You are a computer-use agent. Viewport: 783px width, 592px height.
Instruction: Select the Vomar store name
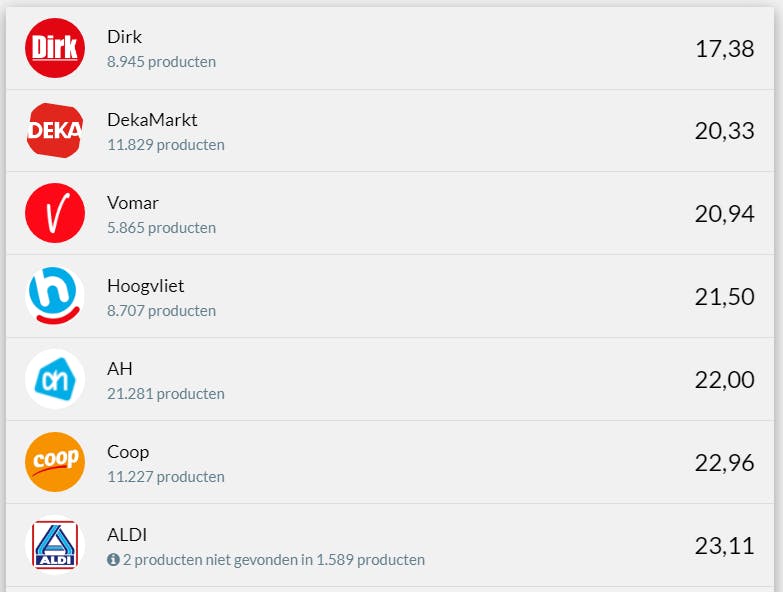click(133, 203)
